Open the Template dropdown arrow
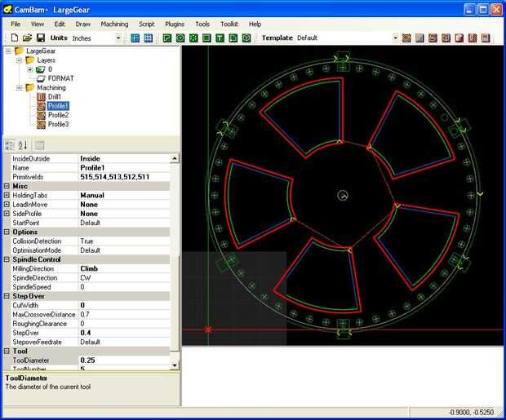The image size is (506, 420). [x=395, y=38]
